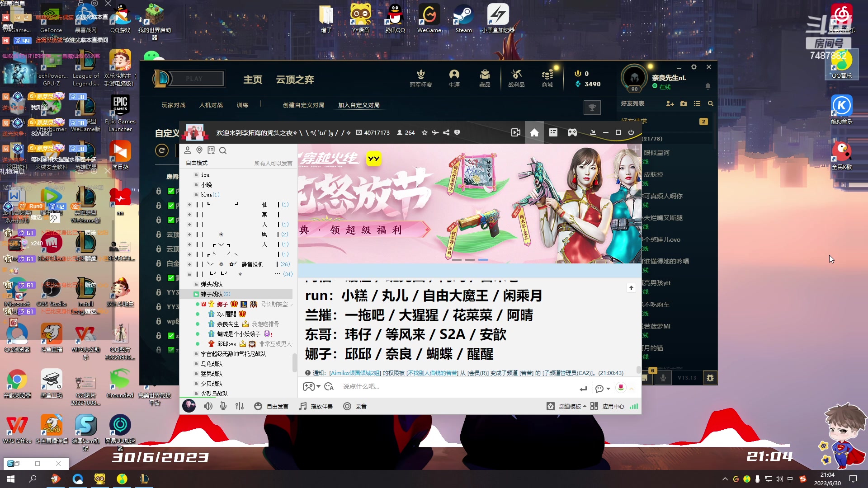Open LoL client 生涯 profile icon
Viewport: 868px width, 488px height.
pyautogui.click(x=454, y=78)
